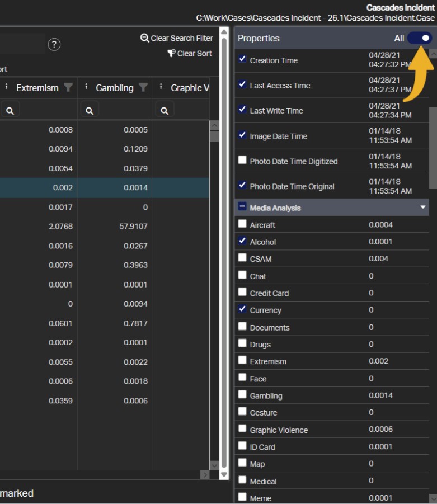
Task: Uncheck the Alcohol property checkbox
Action: [x=242, y=241]
